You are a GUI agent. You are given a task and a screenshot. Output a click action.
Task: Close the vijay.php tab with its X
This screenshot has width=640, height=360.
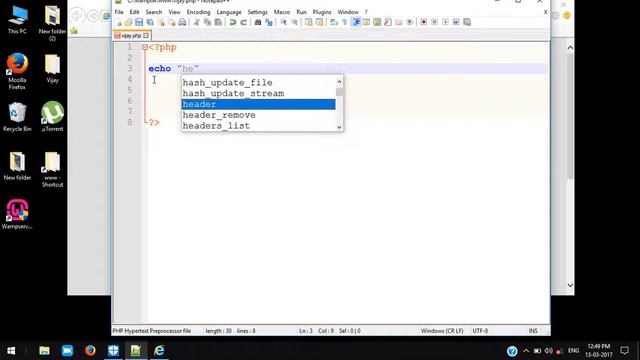pos(146,36)
